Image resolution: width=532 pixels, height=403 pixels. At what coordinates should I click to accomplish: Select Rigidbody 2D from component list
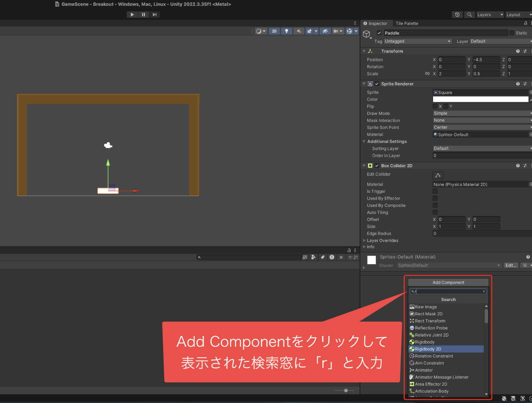447,349
